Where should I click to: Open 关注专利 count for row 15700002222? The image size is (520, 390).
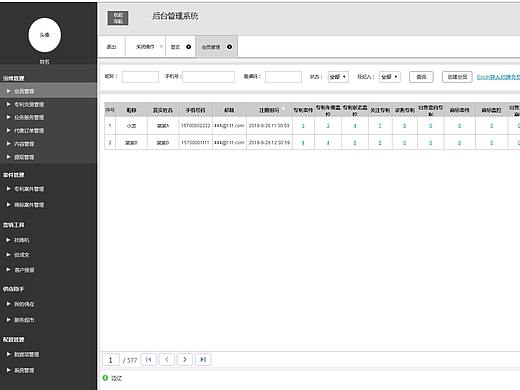point(380,126)
